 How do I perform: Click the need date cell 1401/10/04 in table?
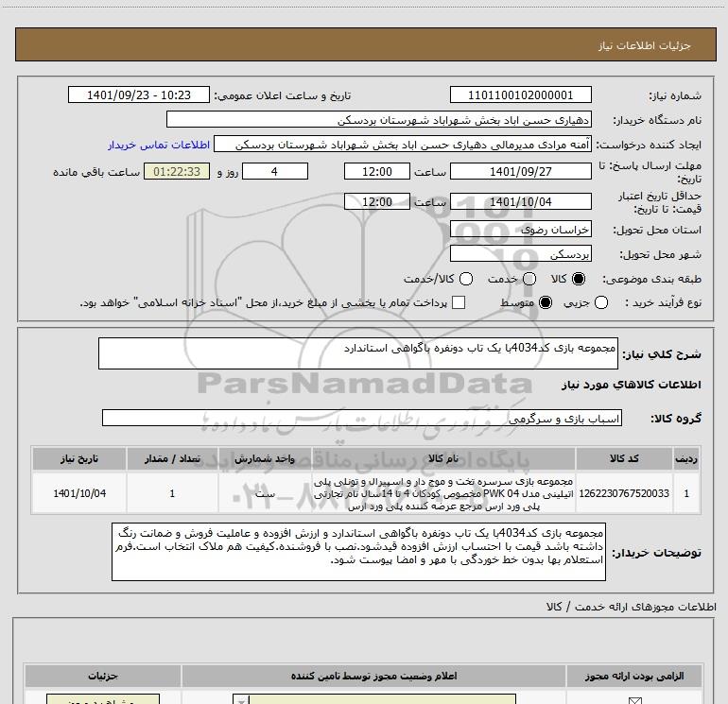click(78, 493)
